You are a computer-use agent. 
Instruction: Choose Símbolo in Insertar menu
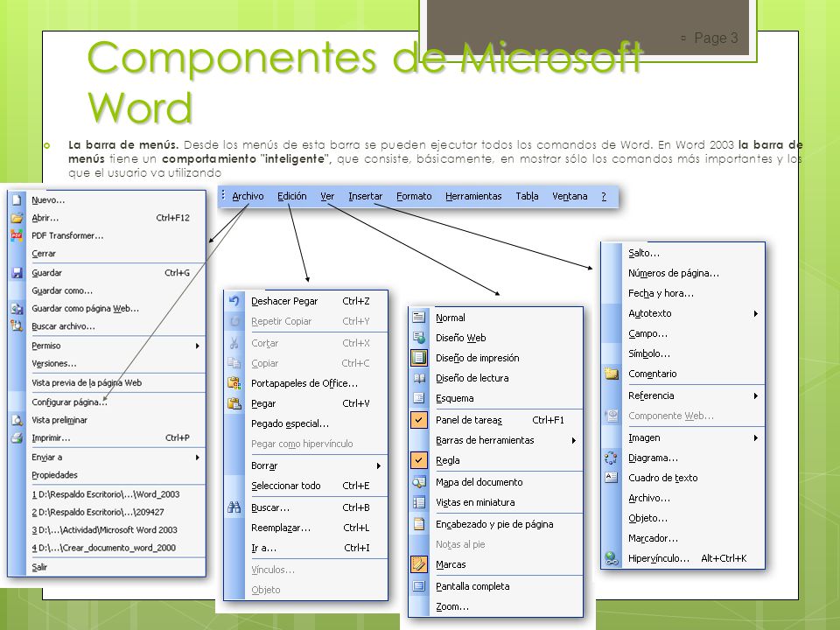point(648,353)
